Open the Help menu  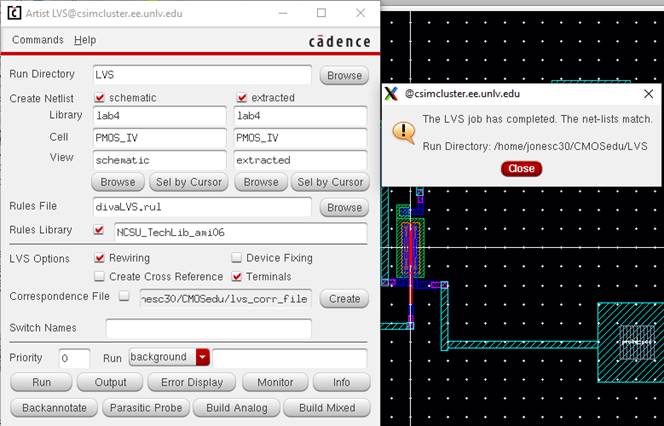85,40
